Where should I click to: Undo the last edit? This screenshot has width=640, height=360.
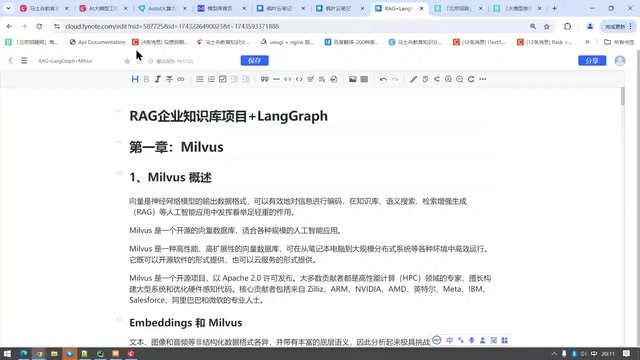[x=383, y=79]
